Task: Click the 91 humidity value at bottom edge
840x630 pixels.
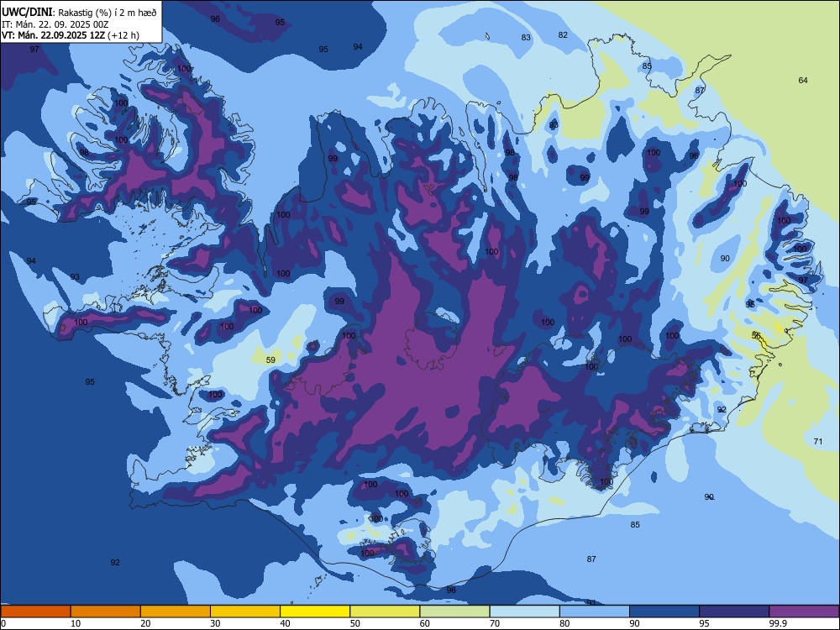Action: [x=591, y=602]
